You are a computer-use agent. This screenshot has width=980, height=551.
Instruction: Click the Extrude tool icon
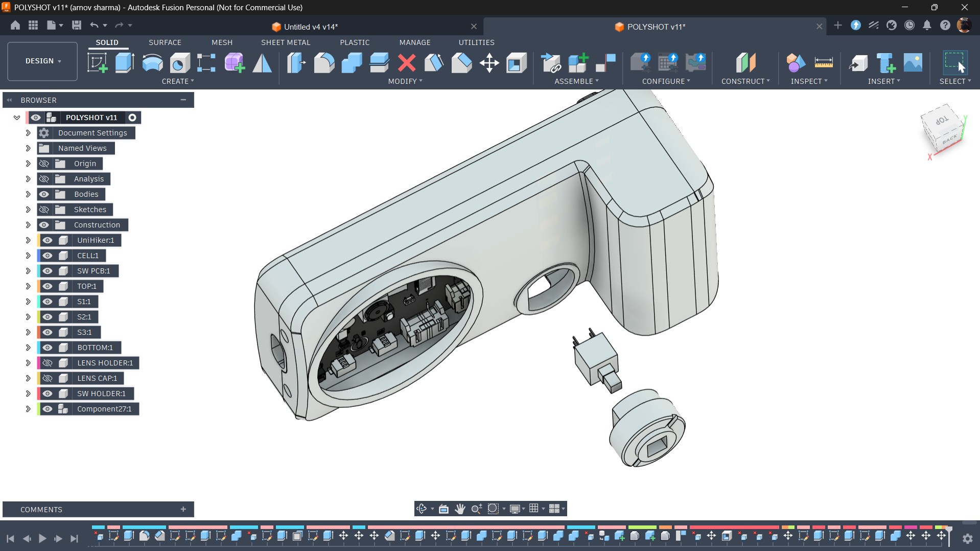125,63
